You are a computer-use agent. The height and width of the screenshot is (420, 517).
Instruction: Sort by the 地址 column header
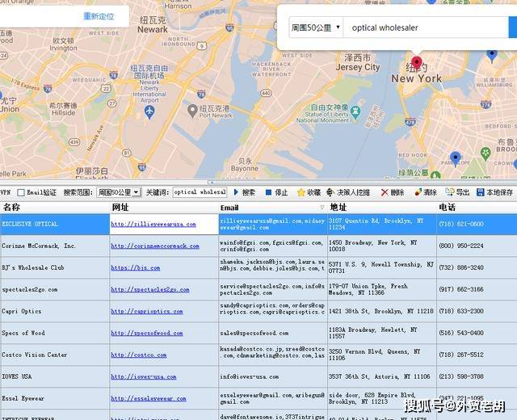382,208
